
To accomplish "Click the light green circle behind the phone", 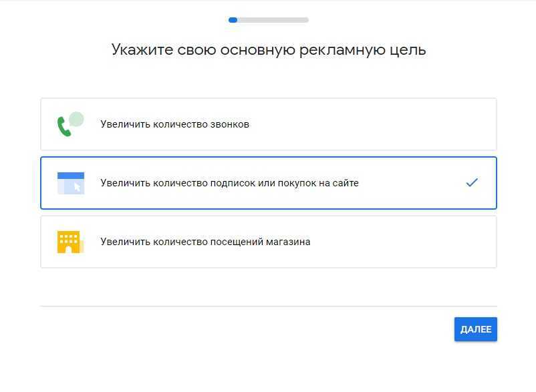I will pyautogui.click(x=77, y=120).
